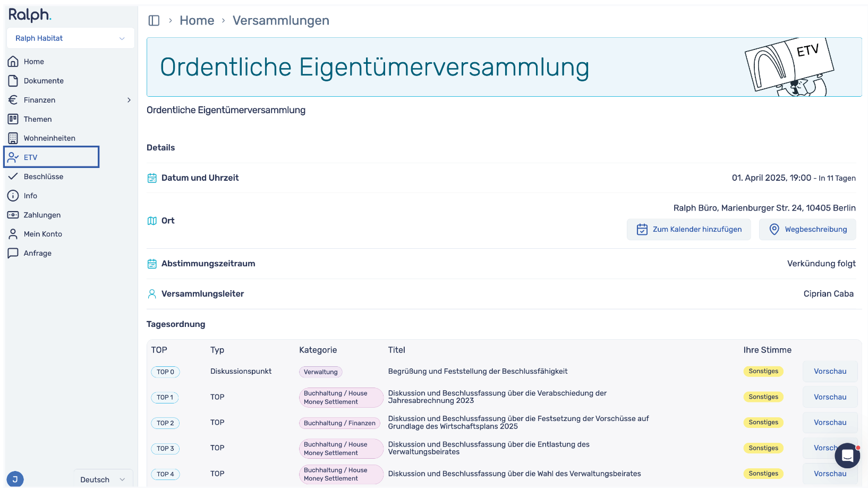This screenshot has width=868, height=488.
Task: Click the Wegbeschreibung button
Action: [807, 230]
